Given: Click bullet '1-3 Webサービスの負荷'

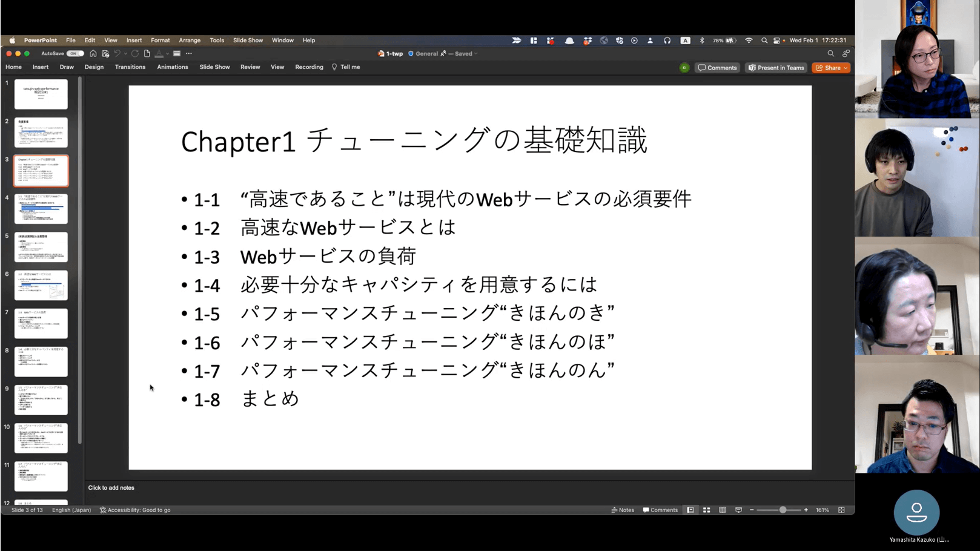Looking at the screenshot, I should pyautogui.click(x=305, y=257).
